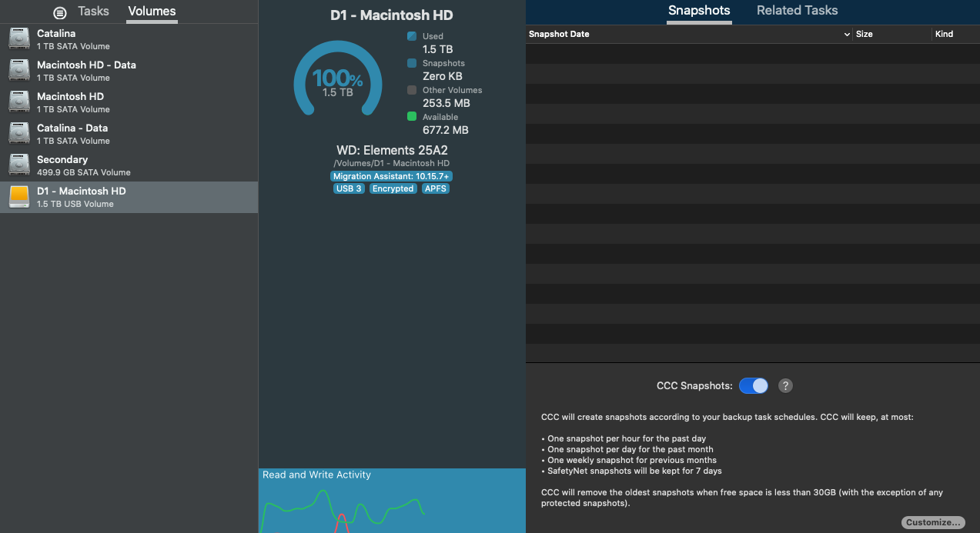Select the Catalina - Data volume row
980x533 pixels.
(129, 134)
